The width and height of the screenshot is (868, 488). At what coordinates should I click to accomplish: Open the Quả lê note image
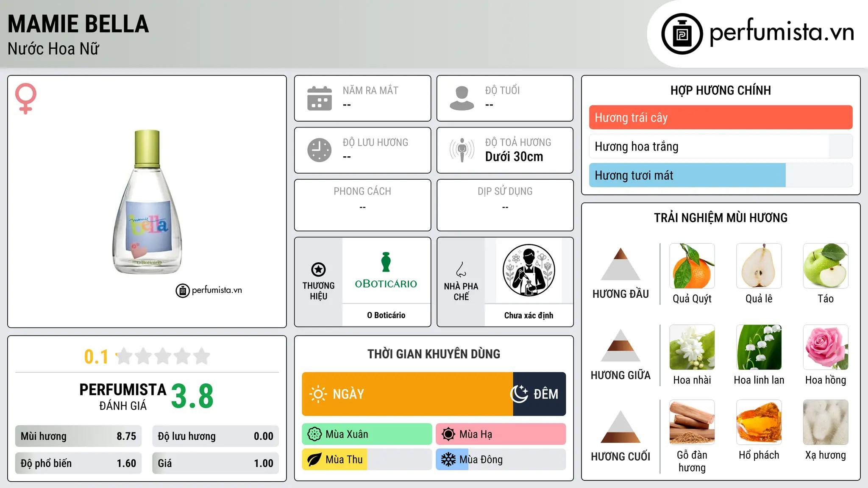coord(759,266)
